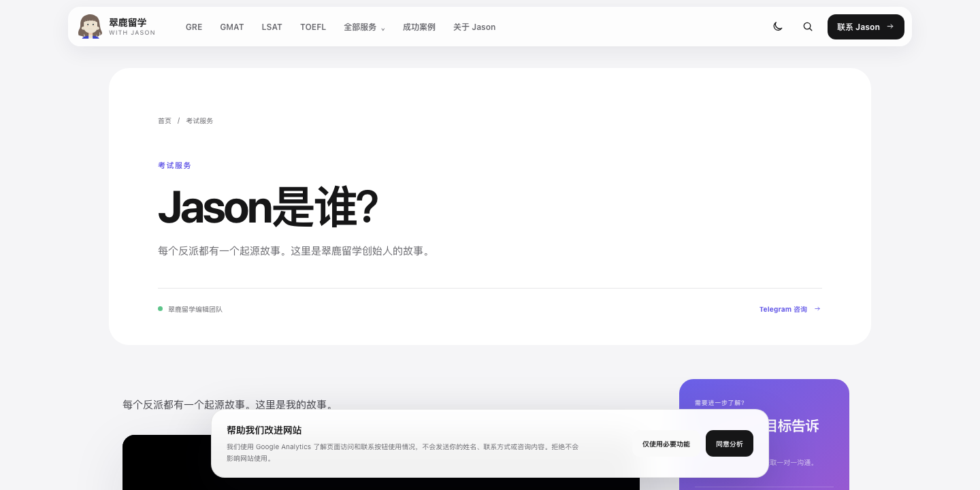The image size is (980, 490).
Task: Click the avatar logo of 翠鹿留学
Action: 90,27
